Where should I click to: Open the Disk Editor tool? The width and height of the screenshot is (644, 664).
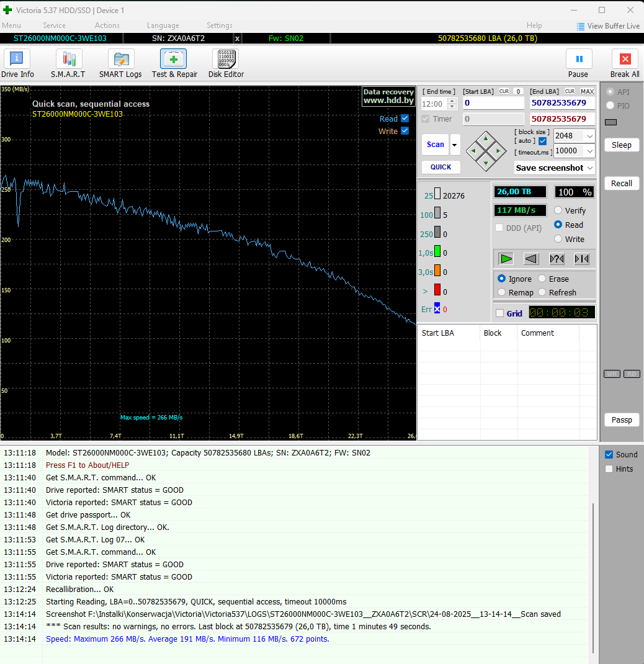click(226, 64)
